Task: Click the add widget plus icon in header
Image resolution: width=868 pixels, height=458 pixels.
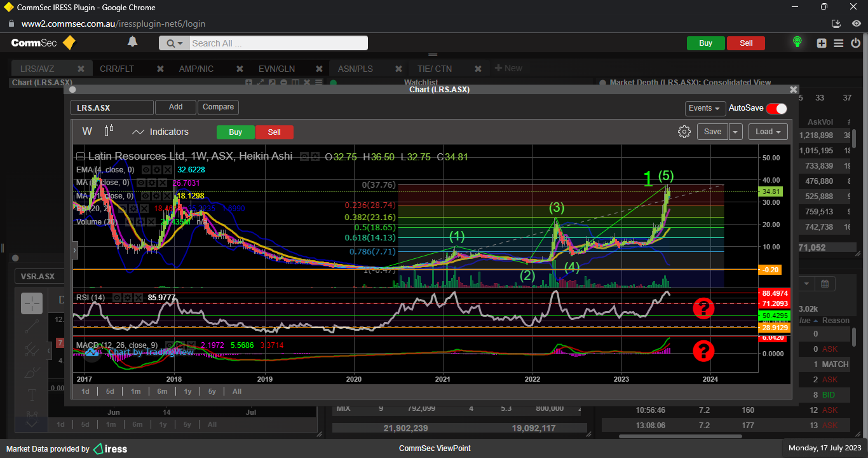Action: click(822, 43)
